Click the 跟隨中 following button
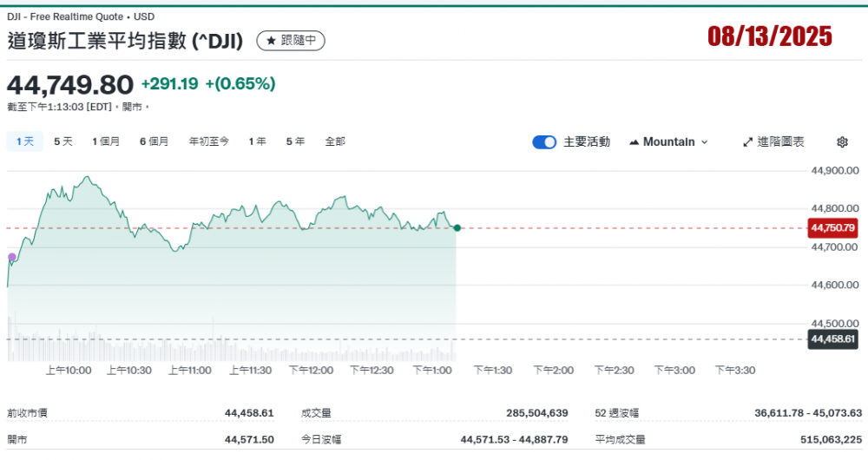This screenshot has height=460, width=868. click(292, 41)
